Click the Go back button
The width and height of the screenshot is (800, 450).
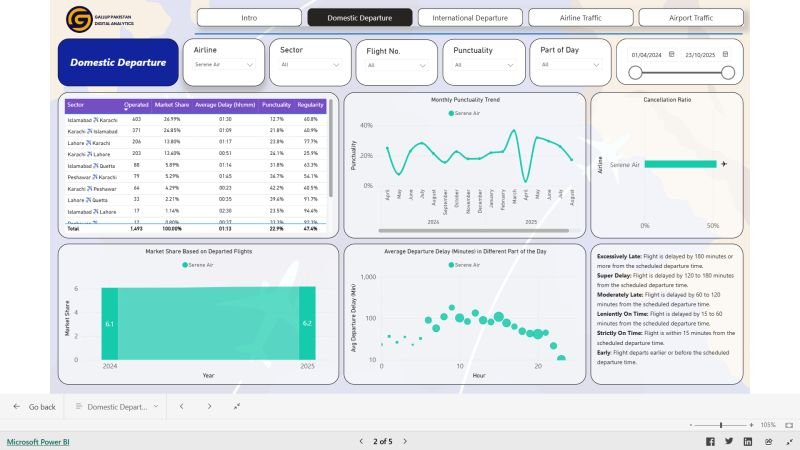tap(35, 407)
